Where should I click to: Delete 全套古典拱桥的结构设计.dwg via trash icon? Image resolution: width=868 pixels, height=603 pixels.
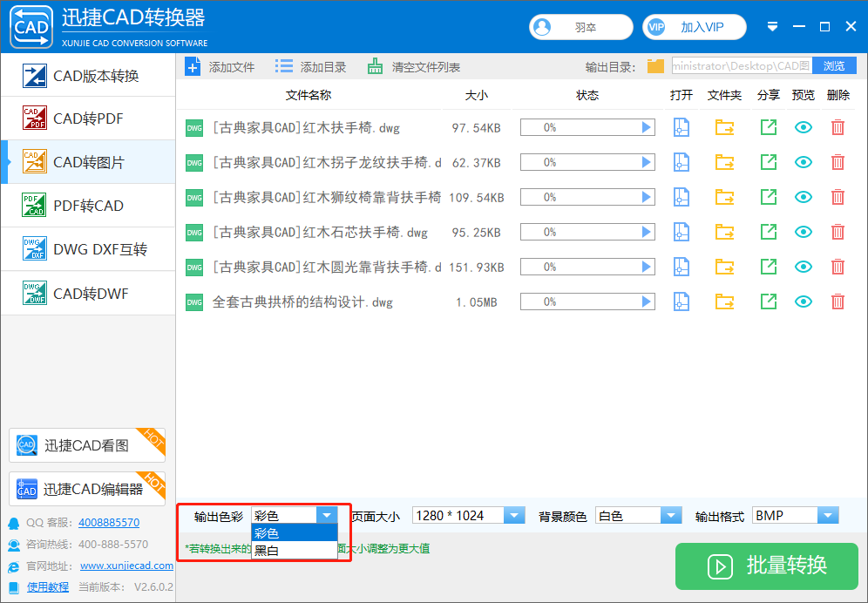click(x=837, y=301)
